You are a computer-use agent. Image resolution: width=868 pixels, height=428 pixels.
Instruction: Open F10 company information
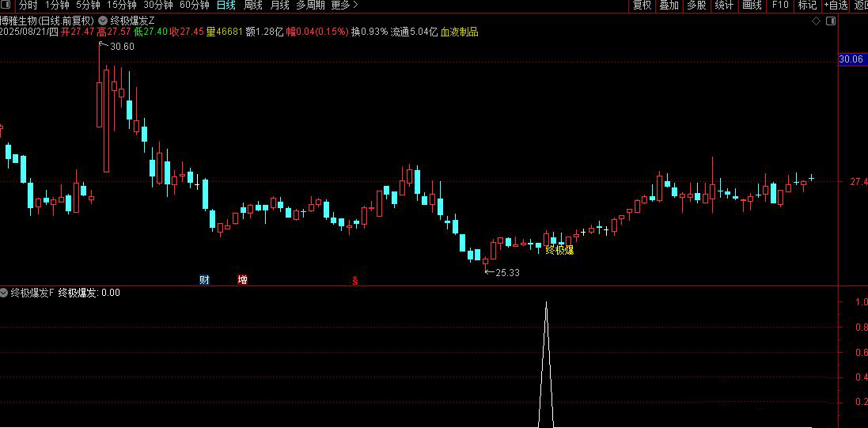point(779,6)
